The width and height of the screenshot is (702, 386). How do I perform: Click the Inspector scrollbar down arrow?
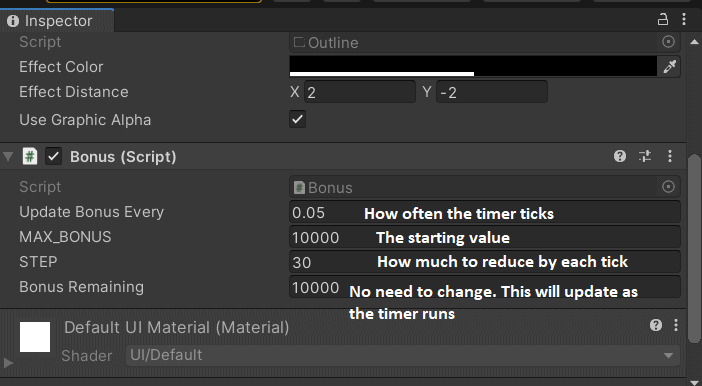(694, 382)
